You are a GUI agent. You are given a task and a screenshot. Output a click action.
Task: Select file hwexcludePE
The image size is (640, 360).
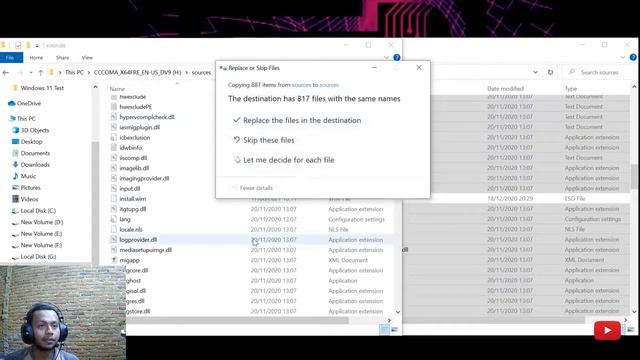point(136,107)
